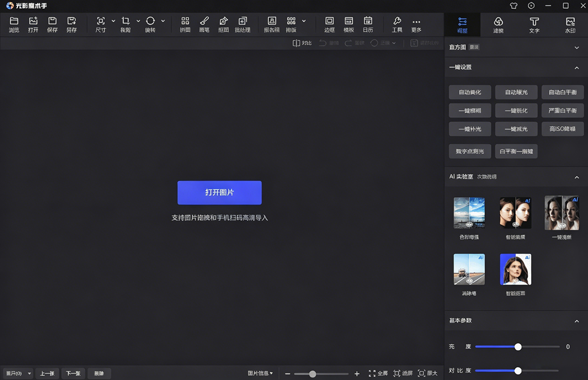Apply 高ISO降噪 preset

(x=563, y=129)
